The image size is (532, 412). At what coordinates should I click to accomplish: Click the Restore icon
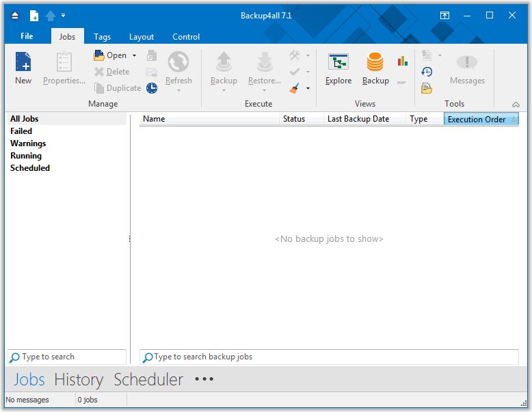265,62
